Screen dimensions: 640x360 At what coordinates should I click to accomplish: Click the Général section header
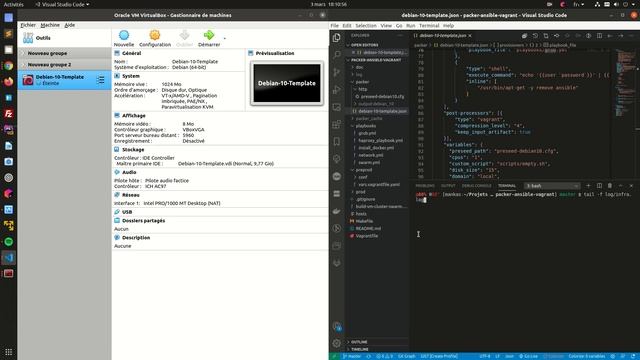click(131, 53)
